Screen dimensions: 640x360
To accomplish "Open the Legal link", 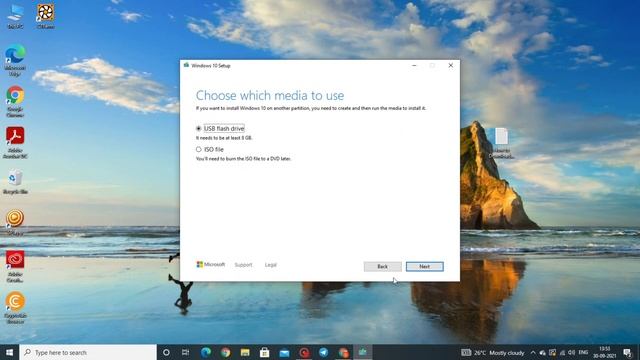I will pyautogui.click(x=271, y=265).
